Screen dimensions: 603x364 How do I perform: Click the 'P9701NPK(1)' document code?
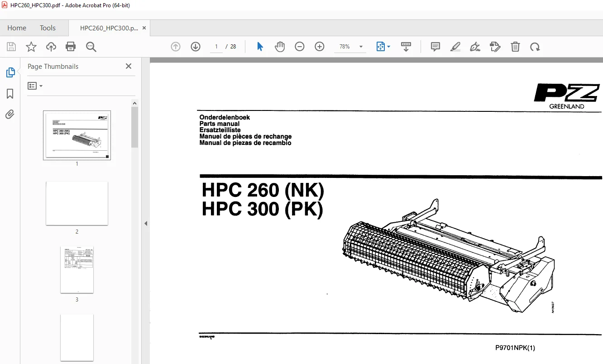(515, 348)
